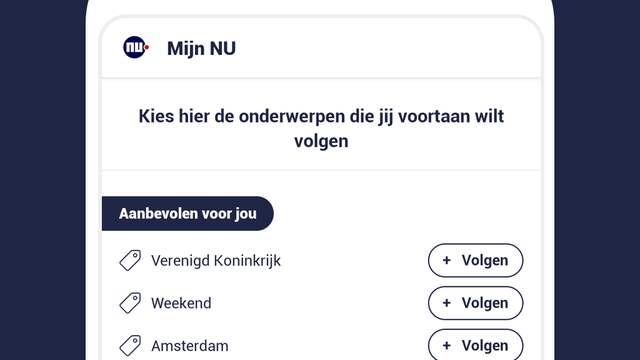Click the 'Mijn NU' header title
This screenshot has height=360, width=640.
point(201,48)
